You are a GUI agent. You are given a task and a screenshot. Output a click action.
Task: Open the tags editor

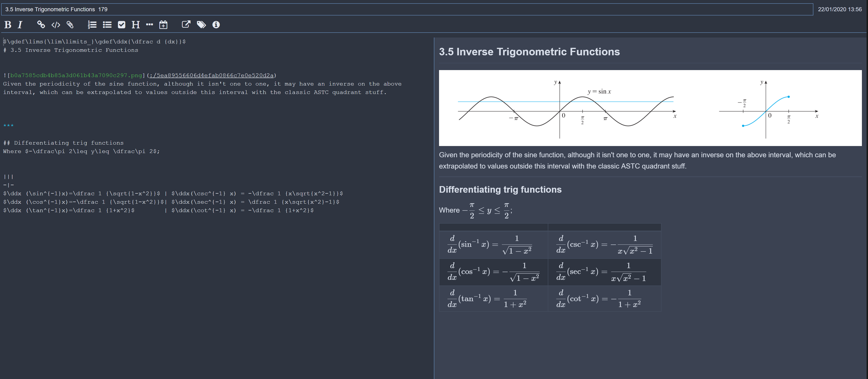pos(201,25)
